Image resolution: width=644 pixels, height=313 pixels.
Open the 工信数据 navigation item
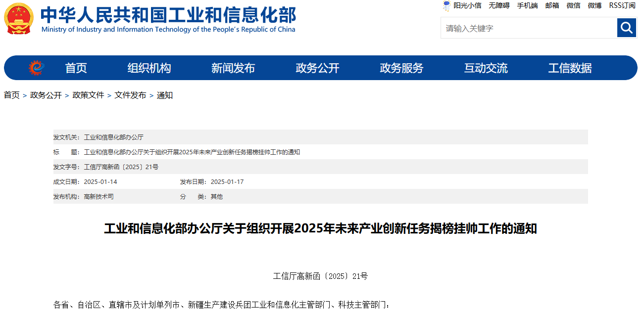pyautogui.click(x=570, y=68)
